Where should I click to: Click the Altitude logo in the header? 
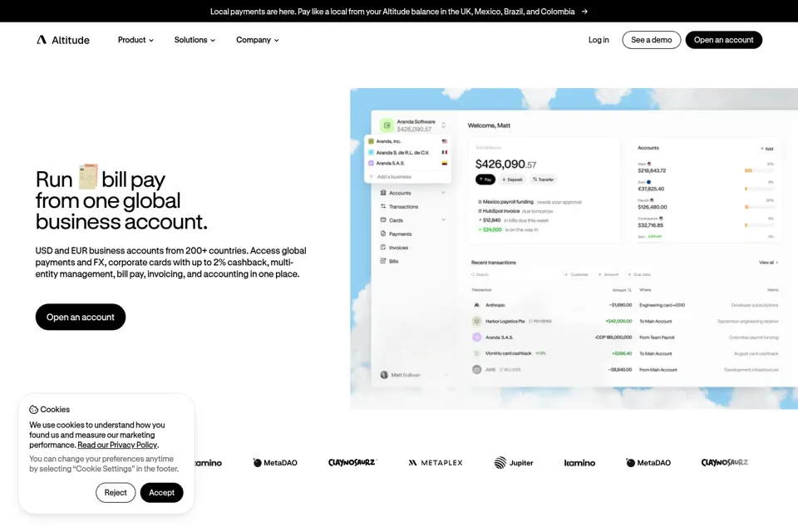[x=62, y=40]
